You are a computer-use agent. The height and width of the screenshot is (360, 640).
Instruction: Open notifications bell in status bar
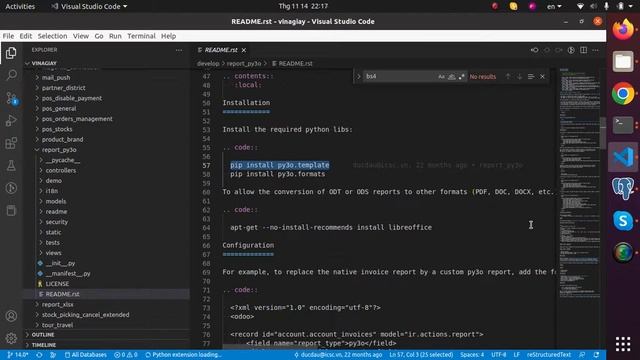pos(596,355)
